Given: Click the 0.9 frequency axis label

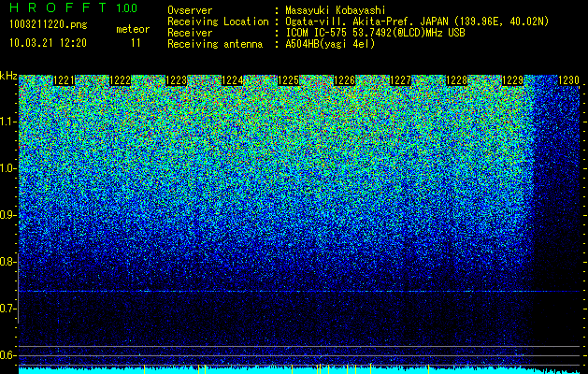Looking at the screenshot, I should tap(7, 215).
